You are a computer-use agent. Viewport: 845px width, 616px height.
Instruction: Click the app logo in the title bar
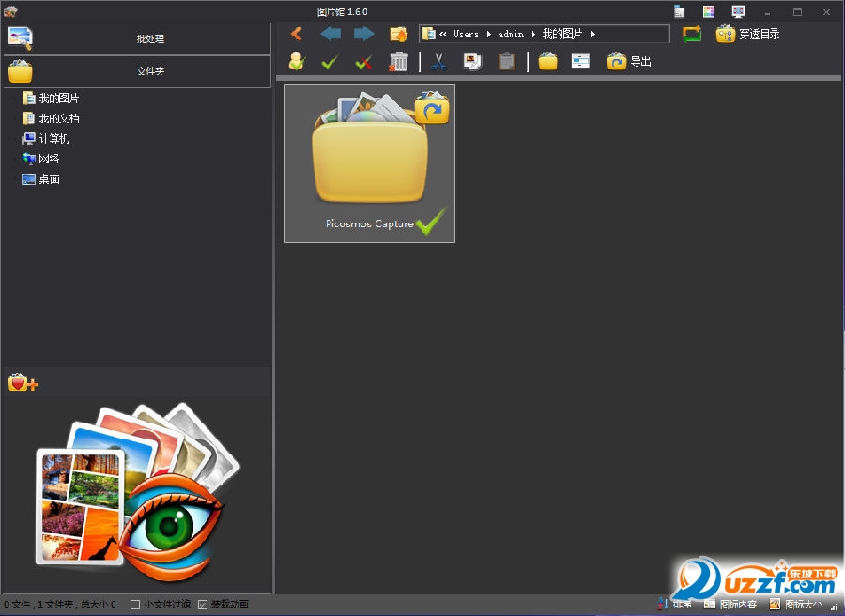pos(10,10)
